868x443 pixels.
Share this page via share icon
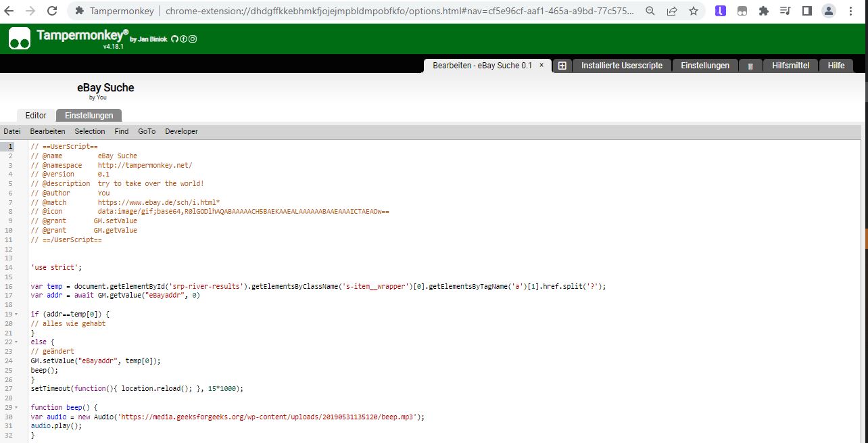(x=672, y=11)
